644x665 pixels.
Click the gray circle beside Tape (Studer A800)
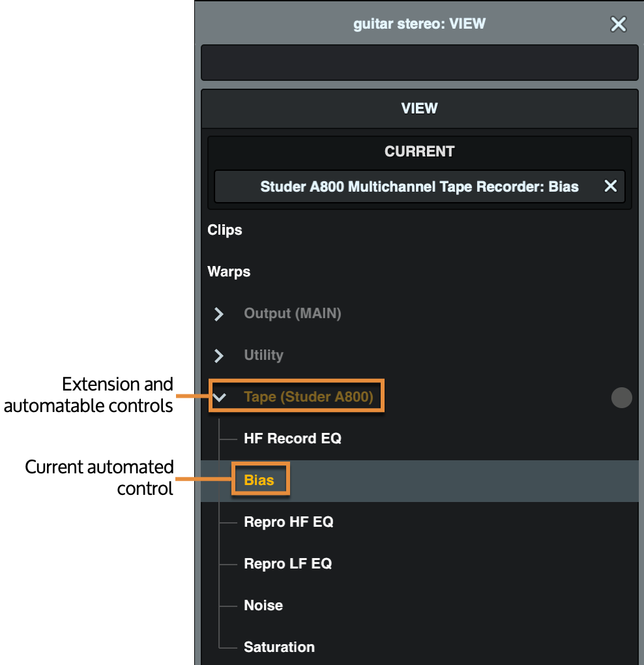(621, 397)
